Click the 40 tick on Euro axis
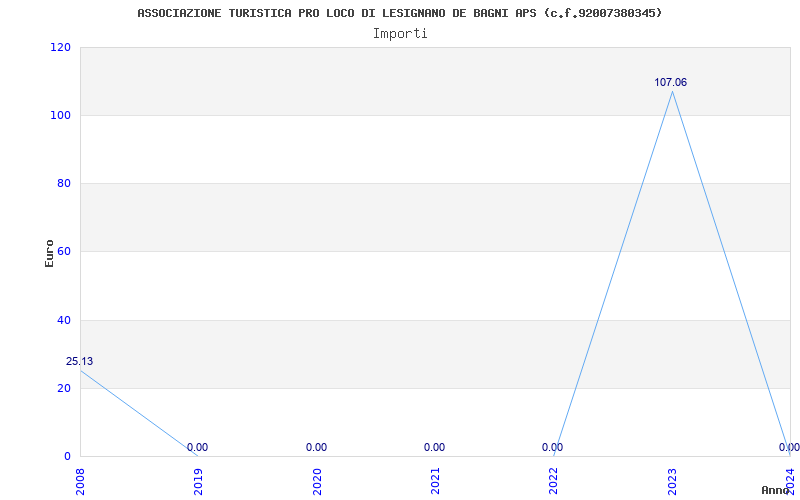800x500 pixels. pos(63,320)
